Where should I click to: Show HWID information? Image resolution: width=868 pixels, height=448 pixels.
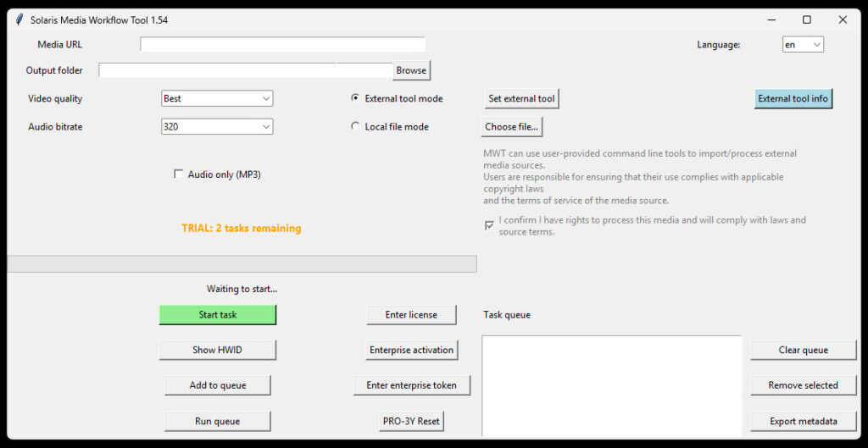point(218,350)
